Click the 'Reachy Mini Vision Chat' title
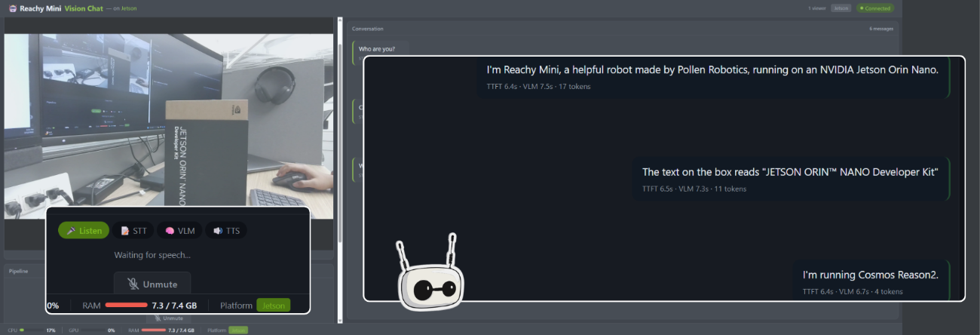 [63, 8]
